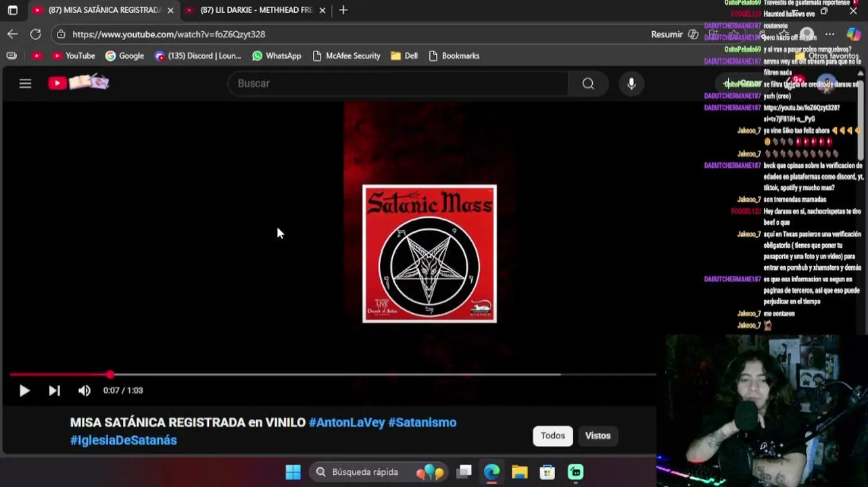Open the #Satanismo hashtag link

point(423,422)
